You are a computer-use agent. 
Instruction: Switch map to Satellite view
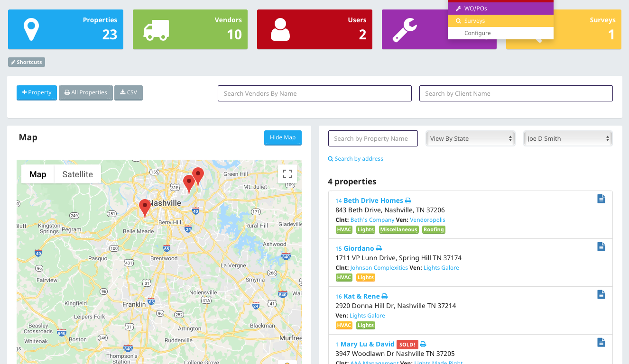(78, 174)
